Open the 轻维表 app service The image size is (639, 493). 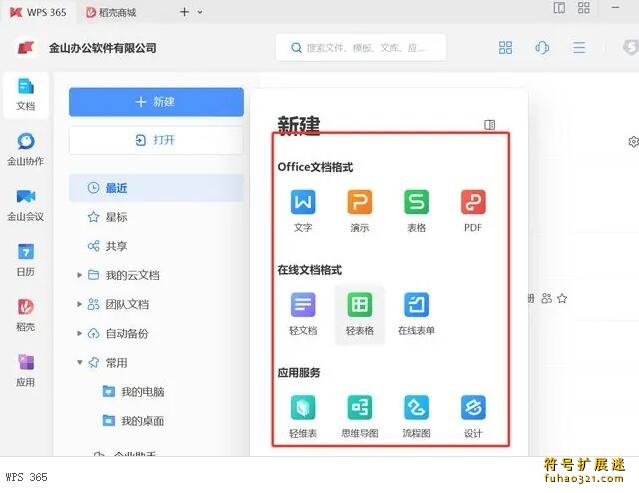click(303, 416)
